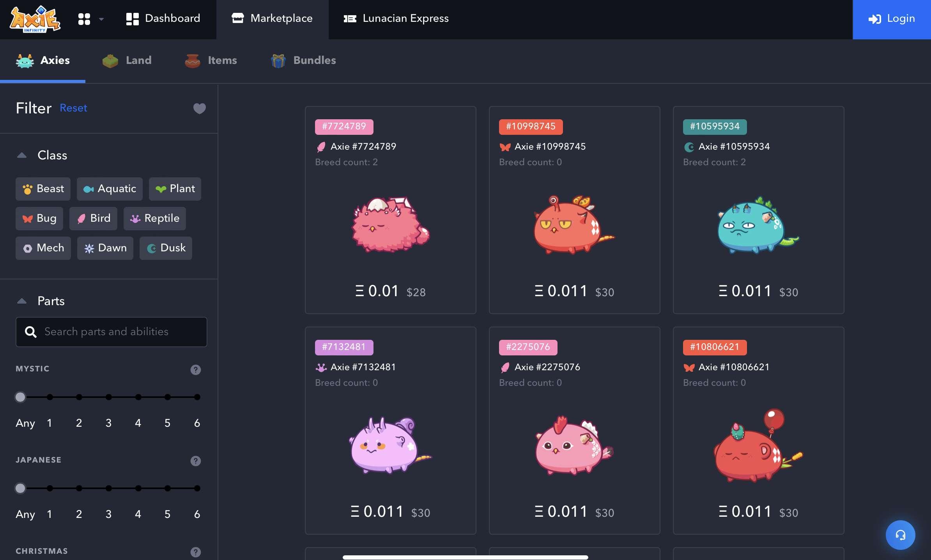Screen dimensions: 931x560
Task: Open the Dashboard nav item
Action: click(x=163, y=18)
